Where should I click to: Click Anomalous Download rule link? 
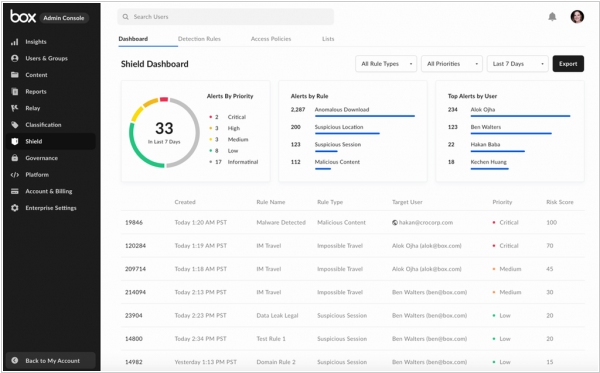(342, 109)
